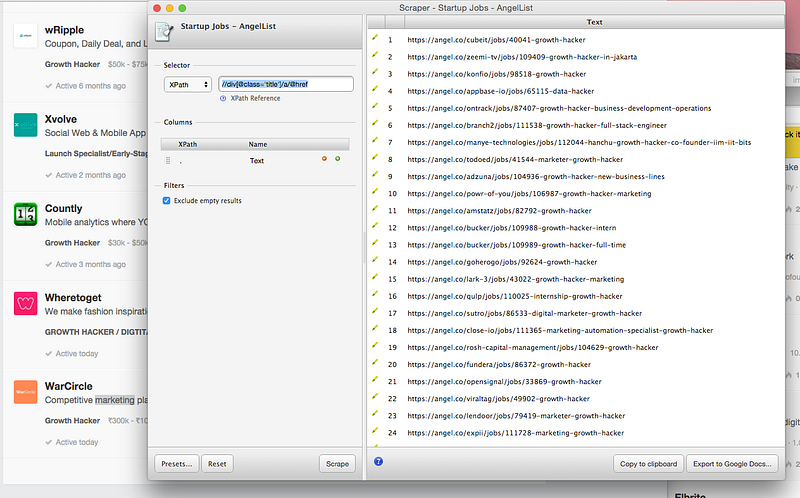Select the manye-technologies URL row
800x498 pixels.
tap(579, 142)
